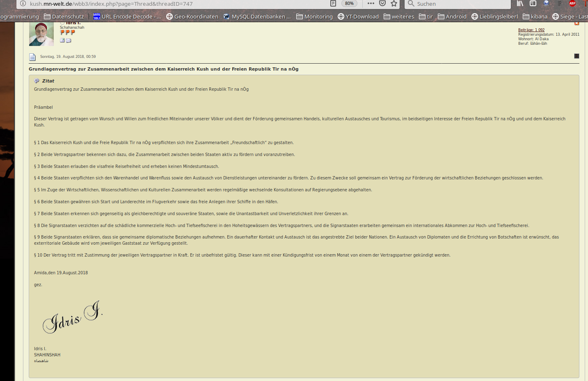
Task: Open the Geo-Koordinaten bookmark
Action: pyautogui.click(x=192, y=16)
